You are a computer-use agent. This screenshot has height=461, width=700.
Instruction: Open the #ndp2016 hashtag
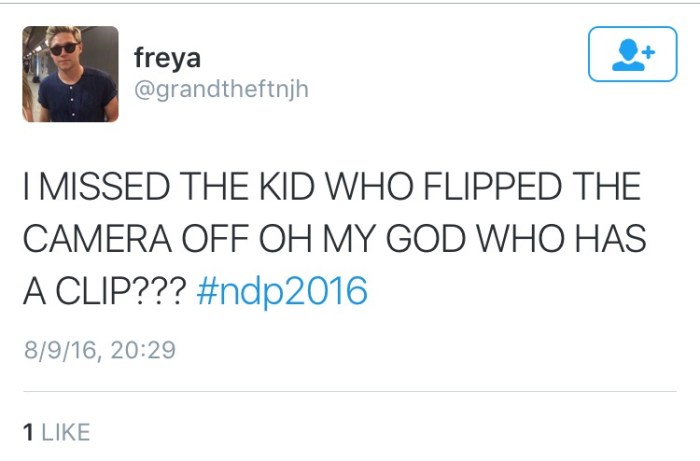click(282, 291)
